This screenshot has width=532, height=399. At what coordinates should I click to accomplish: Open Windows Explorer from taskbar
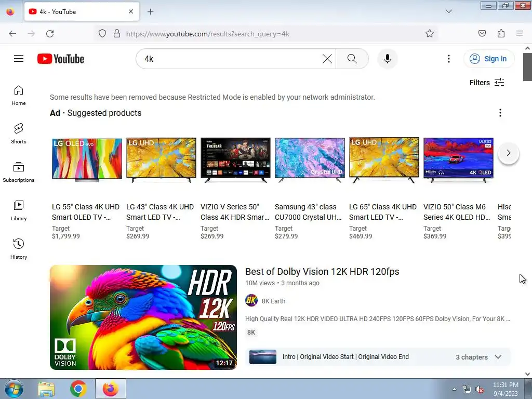[46, 389]
